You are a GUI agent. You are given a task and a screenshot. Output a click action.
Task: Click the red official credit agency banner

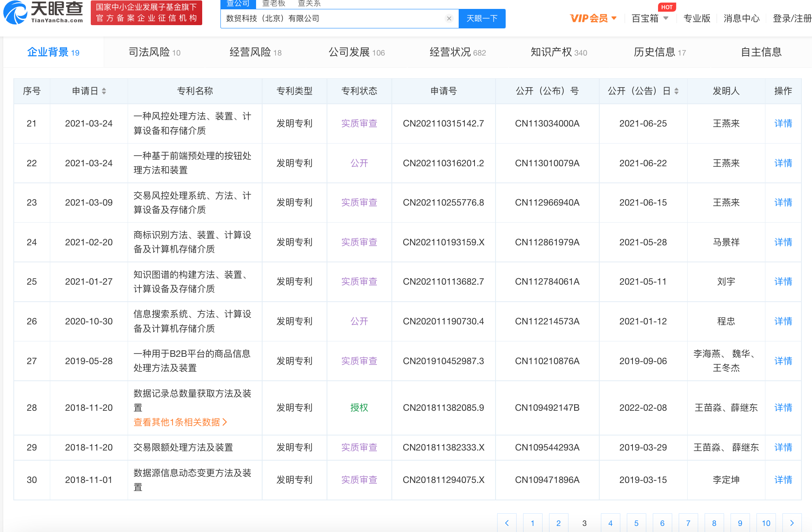(x=146, y=13)
